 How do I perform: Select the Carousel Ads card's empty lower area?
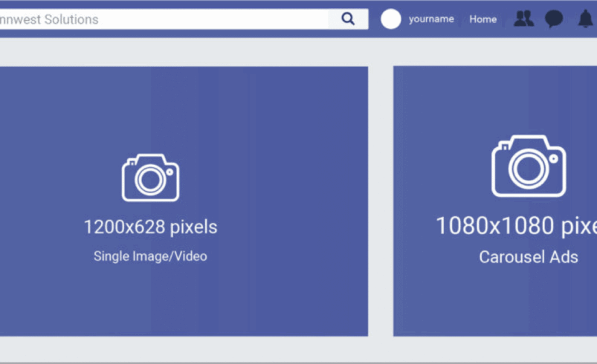point(494,305)
